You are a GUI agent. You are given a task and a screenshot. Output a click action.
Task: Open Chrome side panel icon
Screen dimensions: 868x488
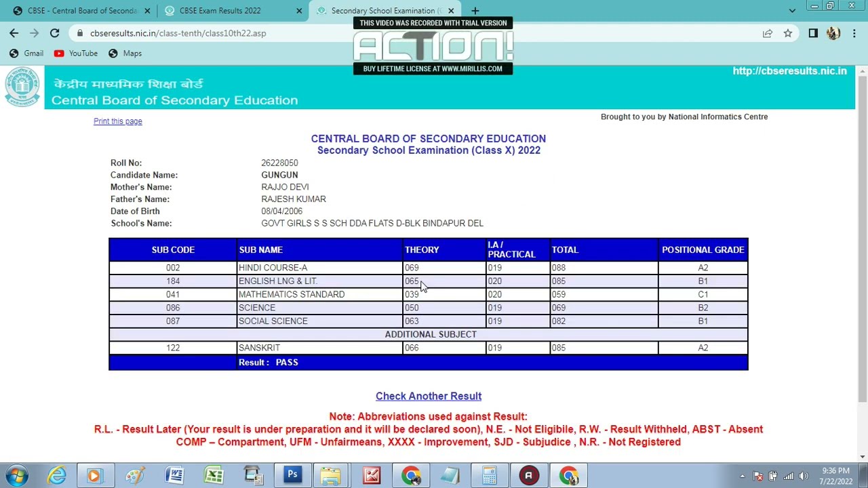click(813, 33)
